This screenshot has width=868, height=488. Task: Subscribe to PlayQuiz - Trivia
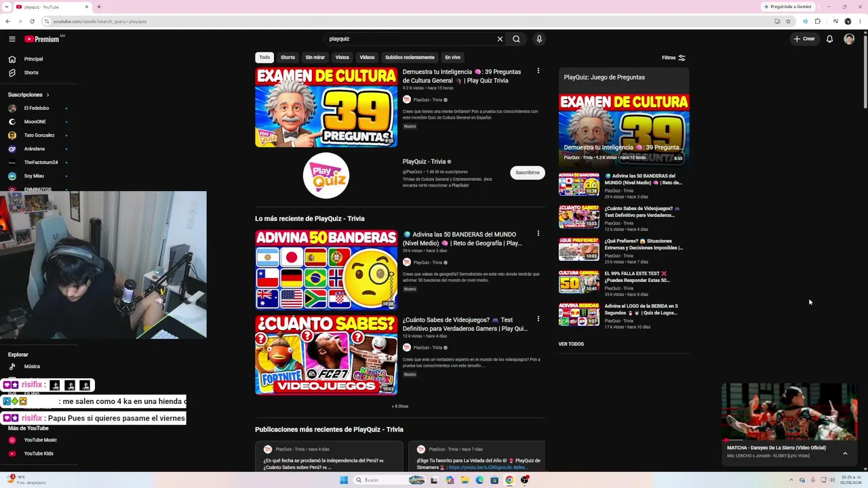pos(528,173)
